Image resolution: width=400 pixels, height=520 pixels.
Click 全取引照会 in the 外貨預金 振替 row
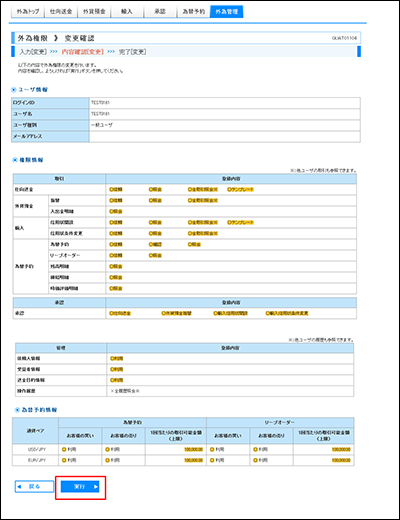click(203, 201)
